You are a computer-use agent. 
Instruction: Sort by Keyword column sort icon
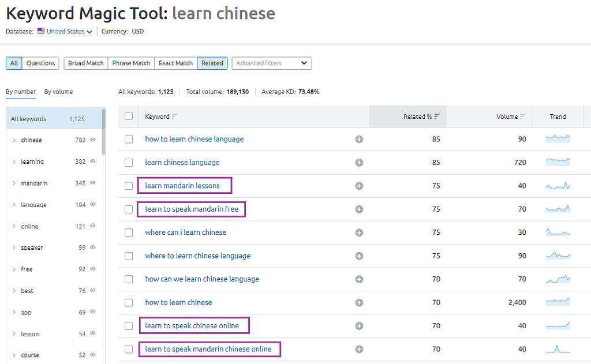pyautogui.click(x=174, y=117)
